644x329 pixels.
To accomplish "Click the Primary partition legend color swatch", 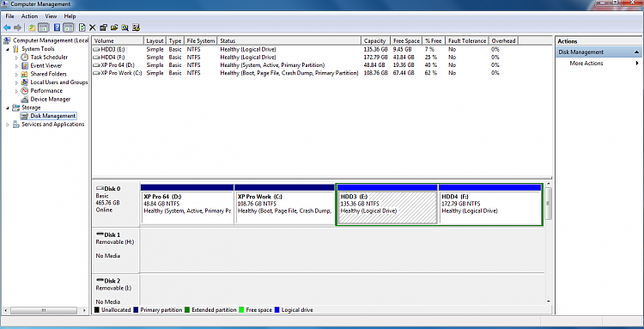I will (x=137, y=310).
